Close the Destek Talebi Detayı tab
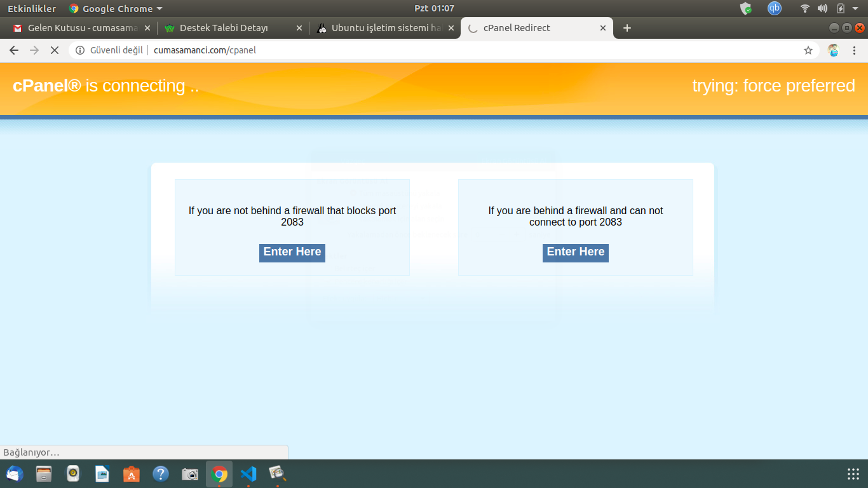Image resolution: width=868 pixels, height=488 pixels. [299, 28]
